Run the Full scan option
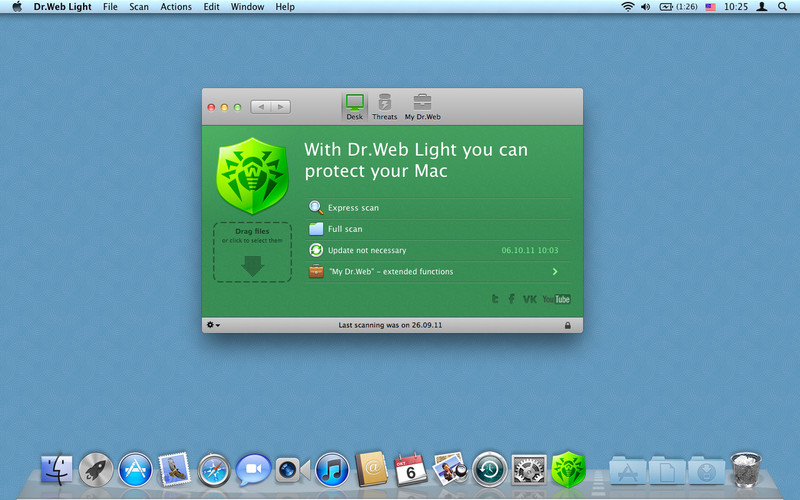800x500 pixels. click(344, 229)
